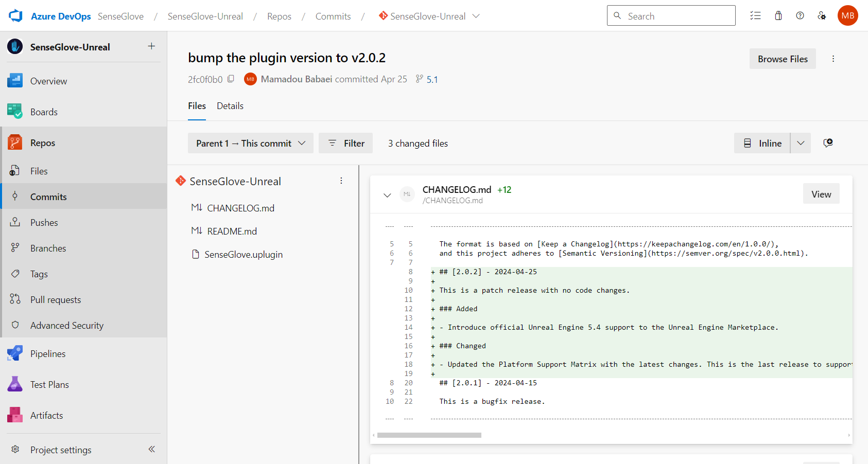Collapse the CHANGELOG.md diff section

point(387,195)
